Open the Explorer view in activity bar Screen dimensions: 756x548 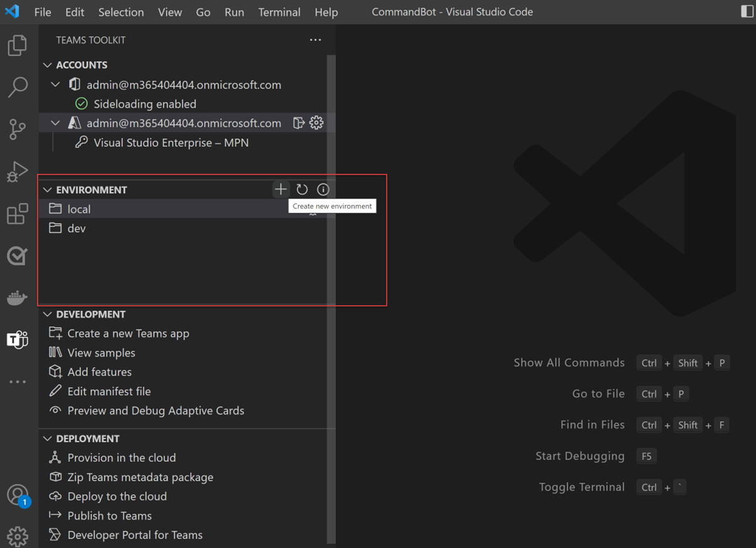click(x=18, y=45)
